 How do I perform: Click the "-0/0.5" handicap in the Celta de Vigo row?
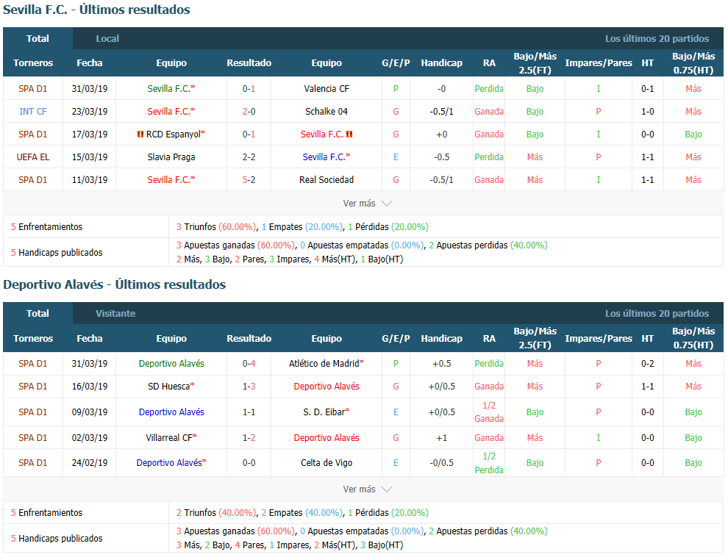coord(441,462)
